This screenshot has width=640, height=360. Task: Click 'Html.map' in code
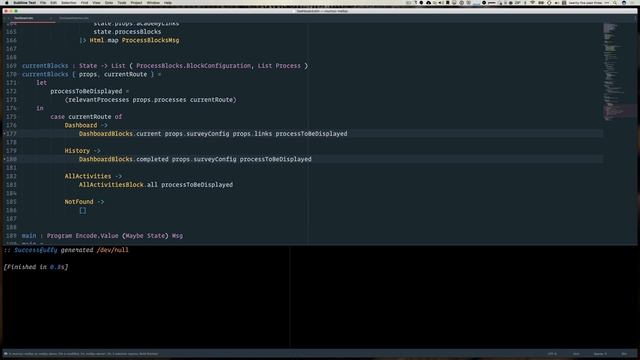point(104,40)
